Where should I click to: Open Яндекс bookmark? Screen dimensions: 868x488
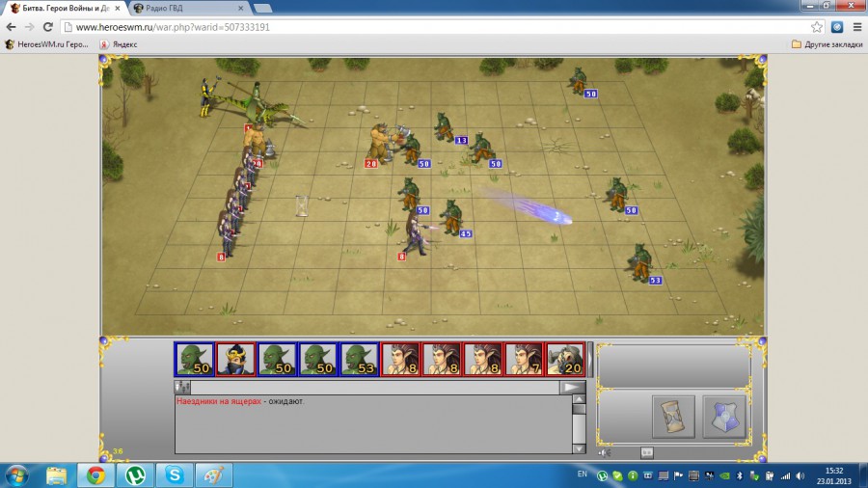point(119,44)
